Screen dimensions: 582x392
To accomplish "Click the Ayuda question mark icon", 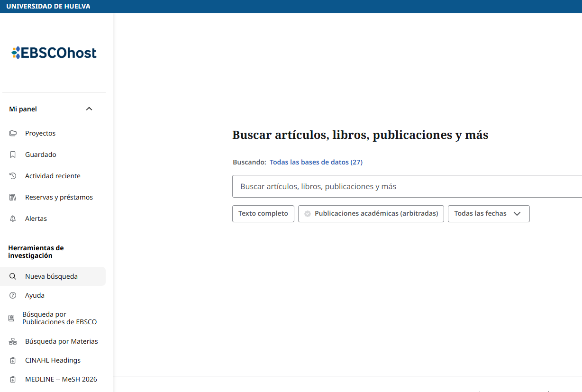I will (13, 295).
